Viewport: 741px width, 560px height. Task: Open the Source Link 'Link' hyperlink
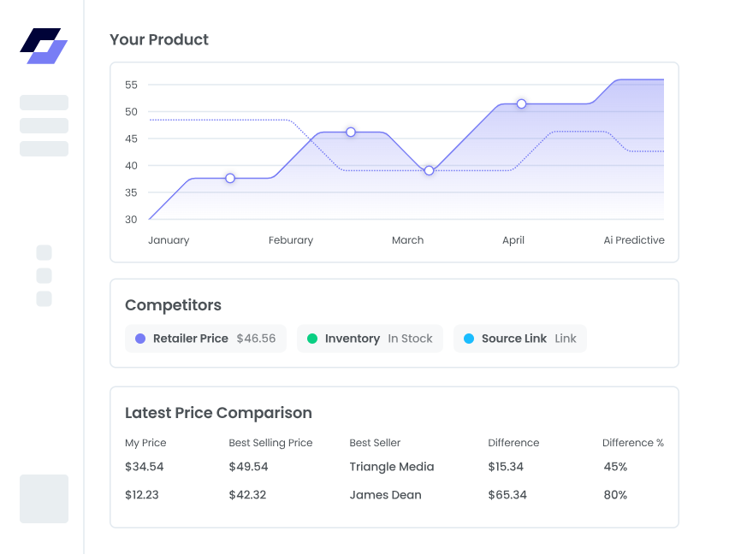pyautogui.click(x=565, y=339)
